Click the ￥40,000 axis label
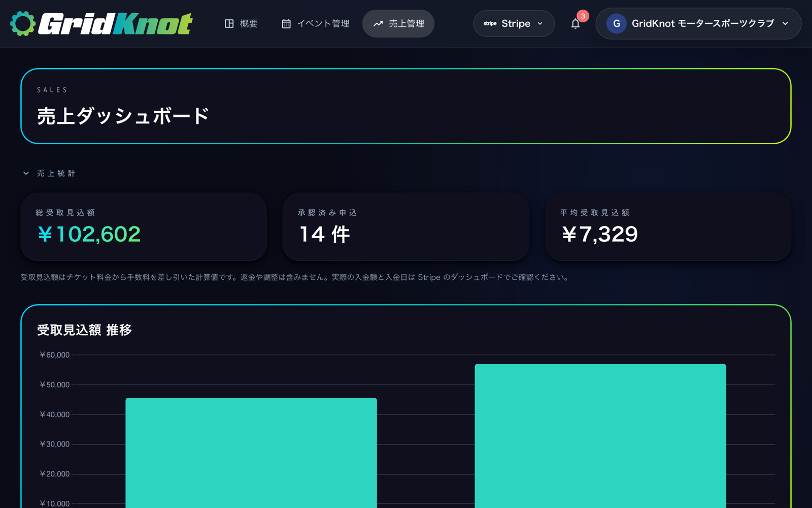The width and height of the screenshot is (812, 508). coord(54,415)
